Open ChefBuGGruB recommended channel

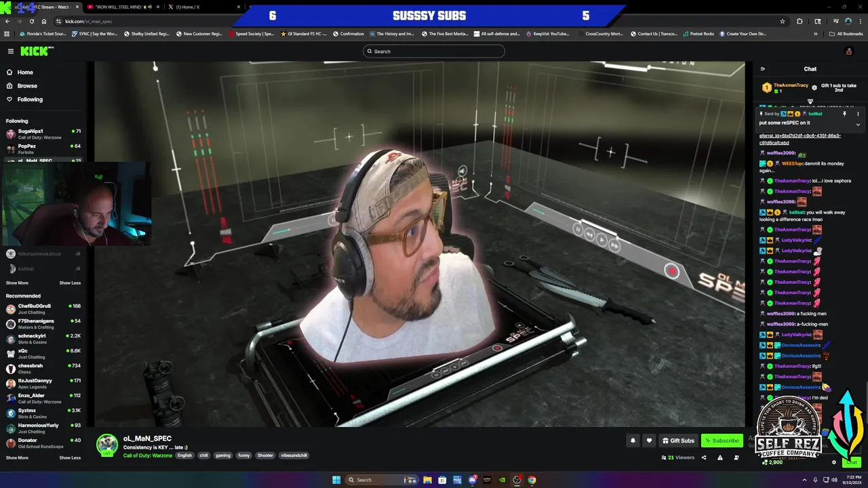click(43, 308)
